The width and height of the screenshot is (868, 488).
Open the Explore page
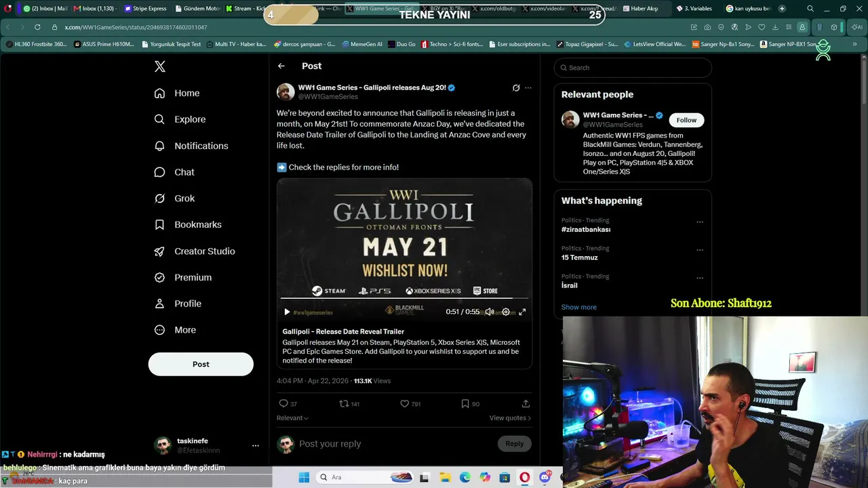click(180, 119)
